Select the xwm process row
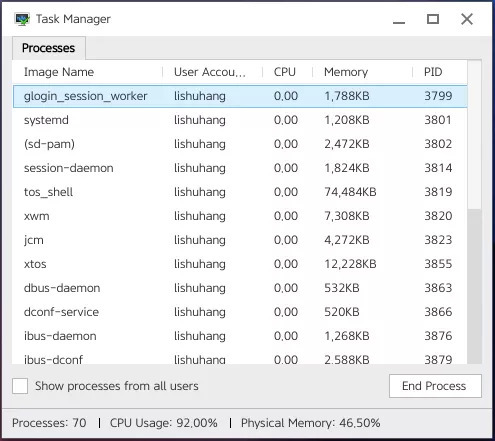 [240, 216]
